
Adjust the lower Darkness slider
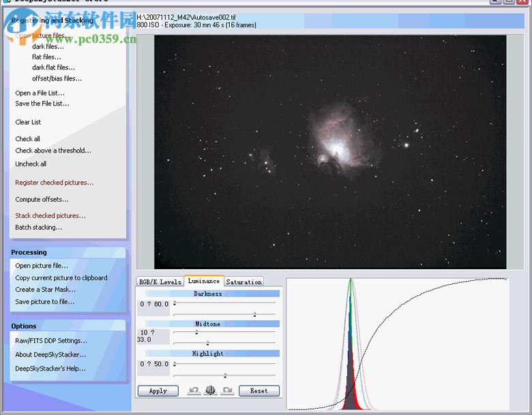pos(254,315)
